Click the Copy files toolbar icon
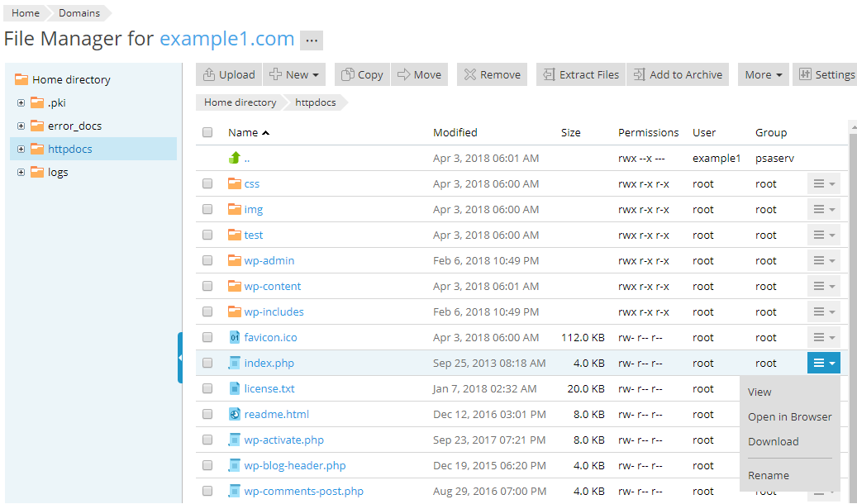The height and width of the screenshot is (504, 857). (362, 74)
